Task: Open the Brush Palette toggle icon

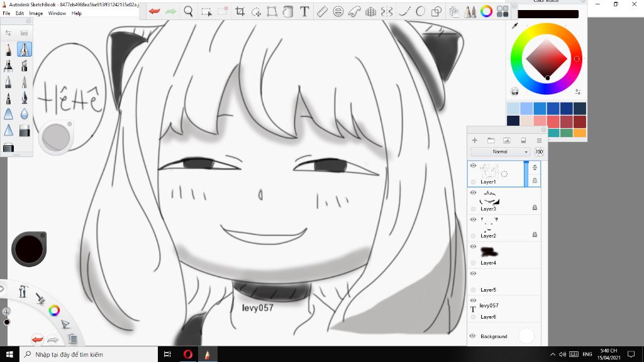Action: pyautogui.click(x=470, y=11)
